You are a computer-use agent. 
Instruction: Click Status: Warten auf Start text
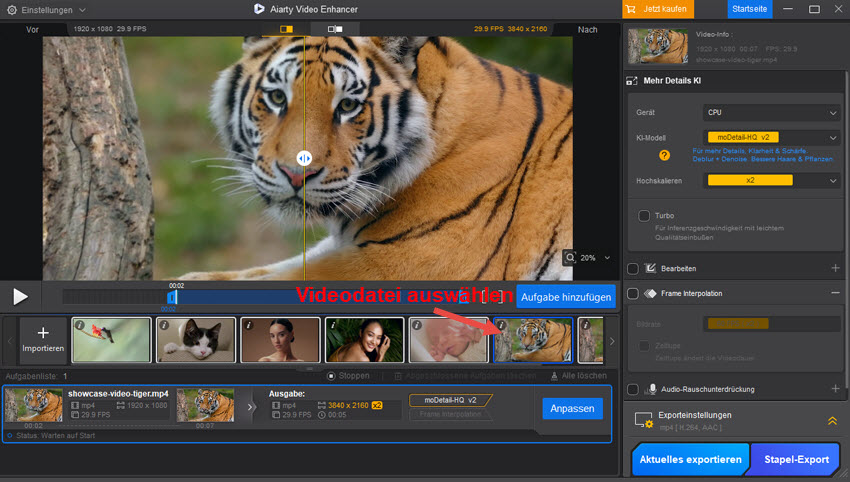click(x=55, y=435)
